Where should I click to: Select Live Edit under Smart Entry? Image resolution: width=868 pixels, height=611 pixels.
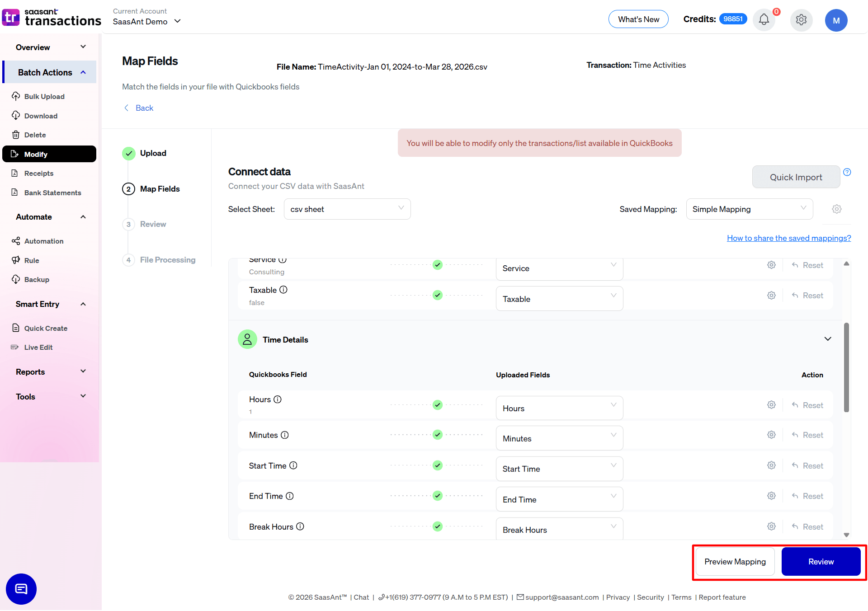(x=38, y=347)
